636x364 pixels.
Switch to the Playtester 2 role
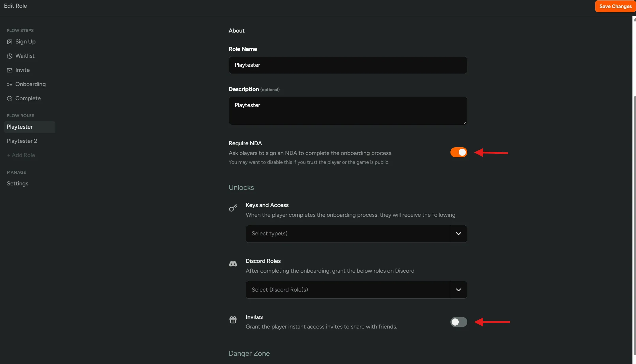pos(22,141)
